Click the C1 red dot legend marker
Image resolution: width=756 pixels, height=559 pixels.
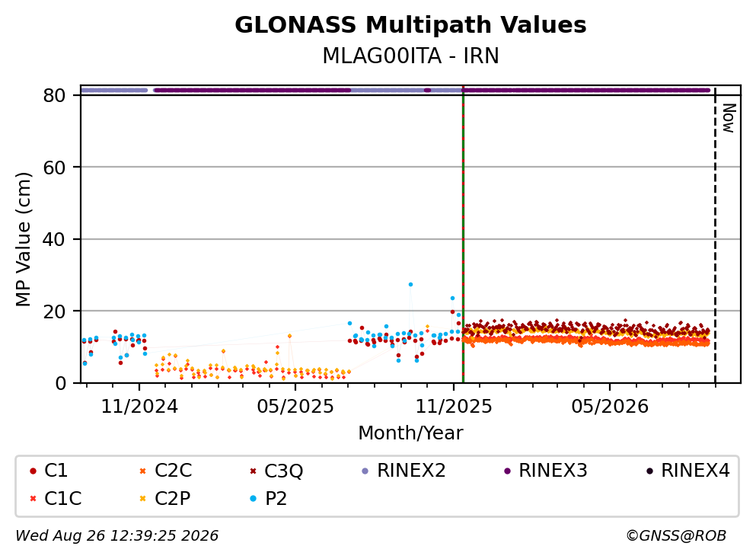point(33,471)
